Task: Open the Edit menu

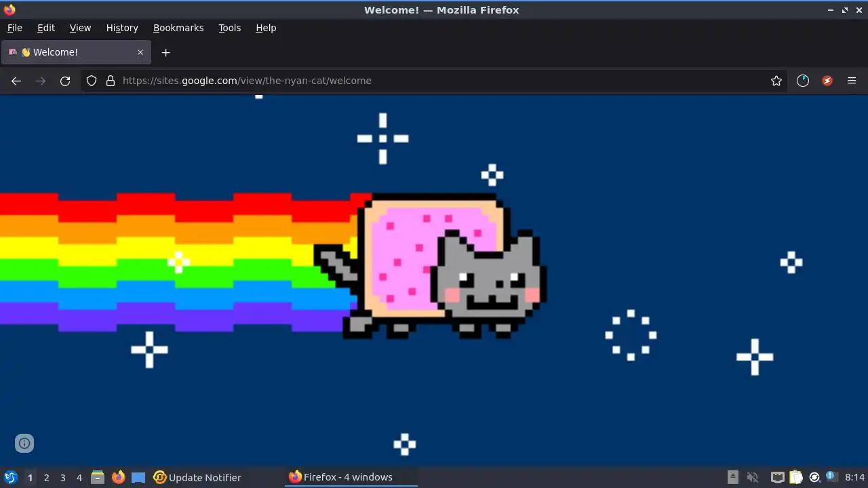Action: pyautogui.click(x=46, y=28)
